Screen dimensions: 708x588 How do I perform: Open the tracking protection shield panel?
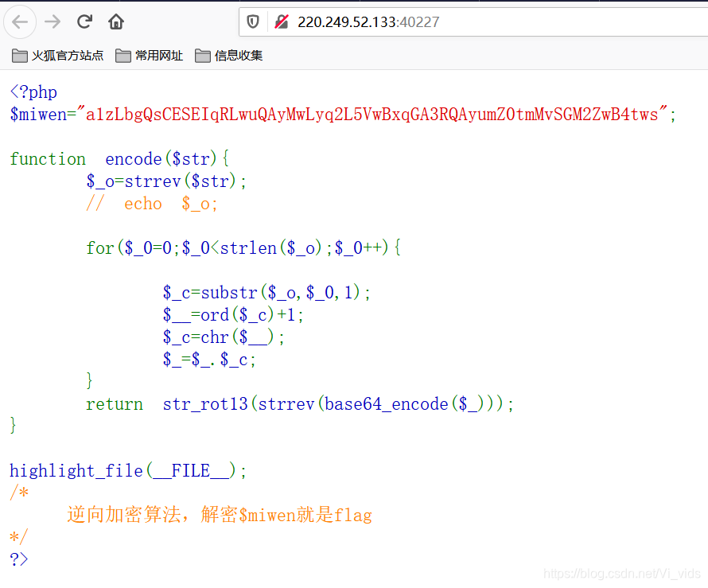pos(253,21)
